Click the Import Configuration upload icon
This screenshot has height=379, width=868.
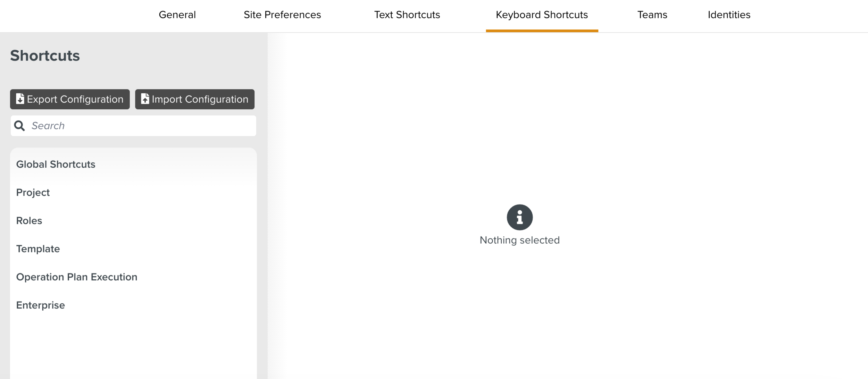pyautogui.click(x=145, y=99)
